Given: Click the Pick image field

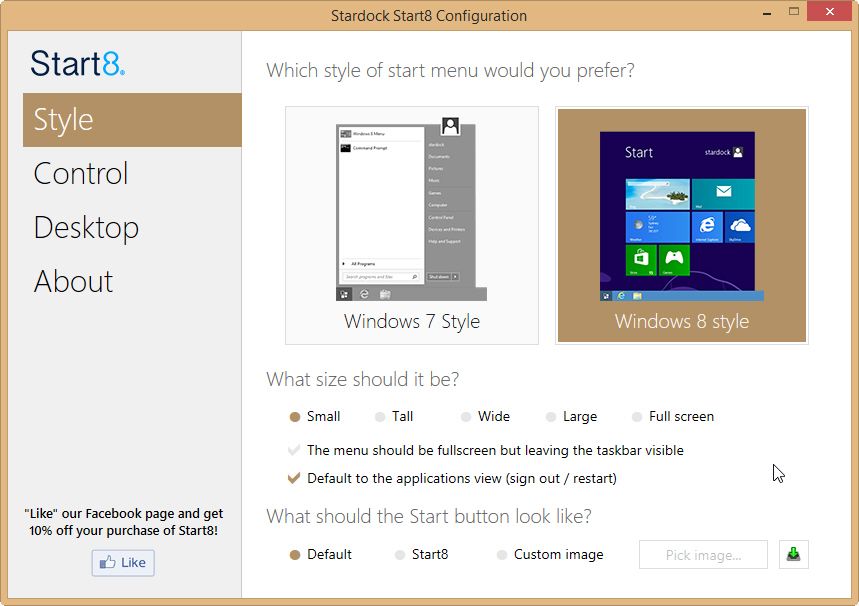Looking at the screenshot, I should (x=702, y=554).
